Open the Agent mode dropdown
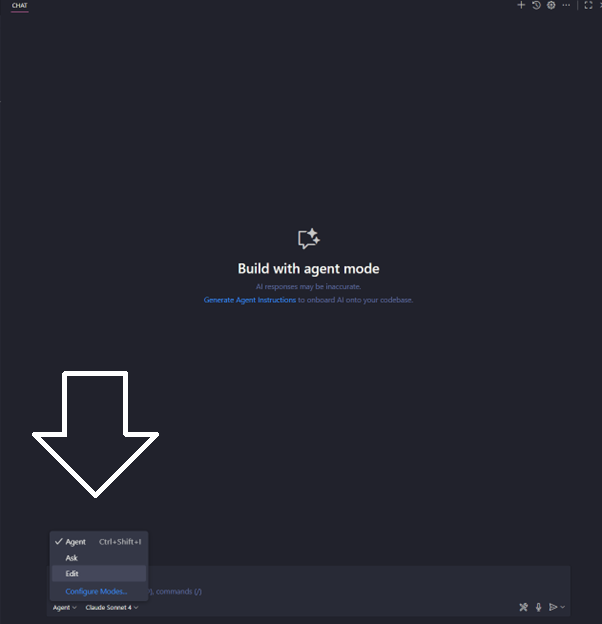This screenshot has height=624, width=602. pyautogui.click(x=64, y=607)
